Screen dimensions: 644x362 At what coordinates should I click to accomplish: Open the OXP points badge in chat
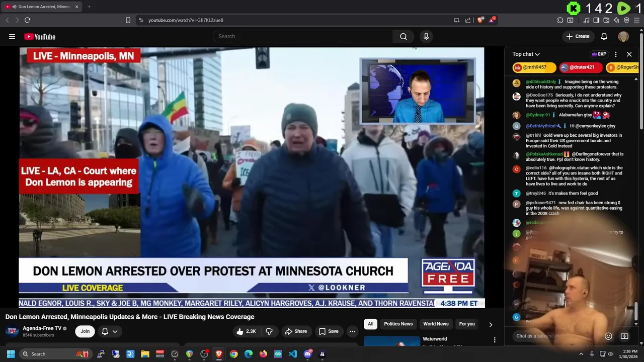coord(599,54)
